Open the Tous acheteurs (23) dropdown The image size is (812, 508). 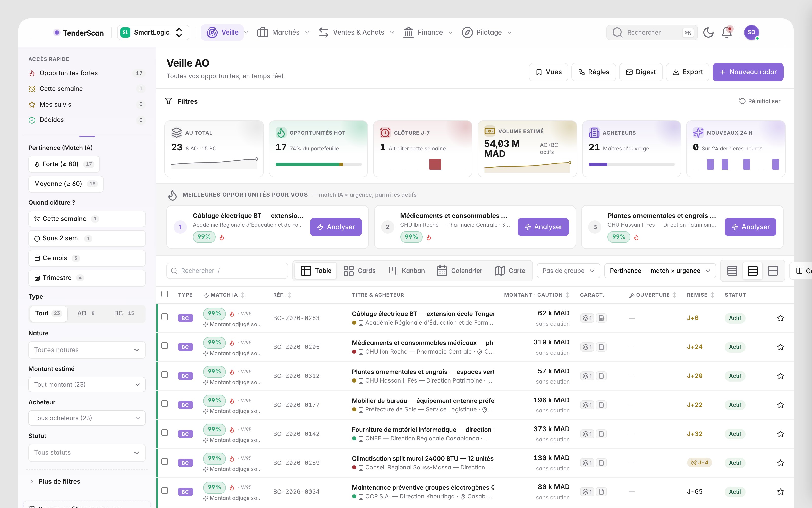point(87,418)
